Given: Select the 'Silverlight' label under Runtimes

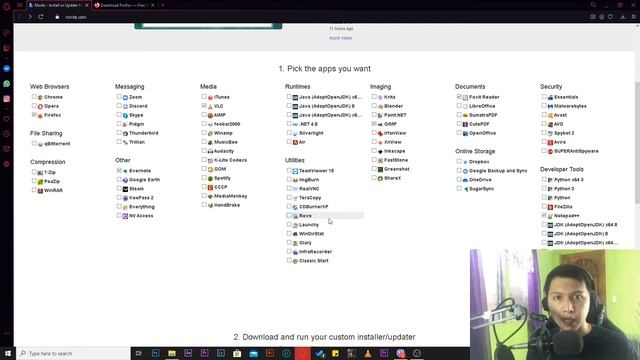Looking at the screenshot, I should tap(311, 133).
